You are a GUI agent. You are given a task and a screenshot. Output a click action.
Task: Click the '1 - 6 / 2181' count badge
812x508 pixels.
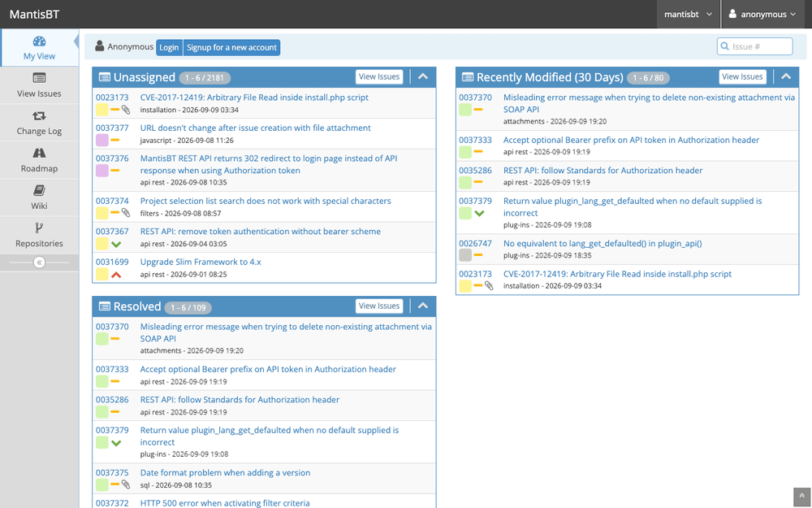(205, 78)
